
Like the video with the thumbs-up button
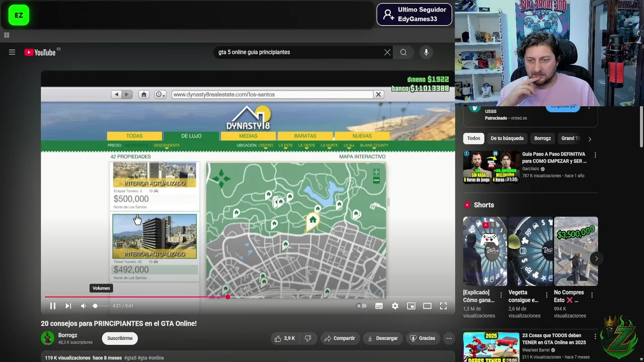click(x=285, y=338)
